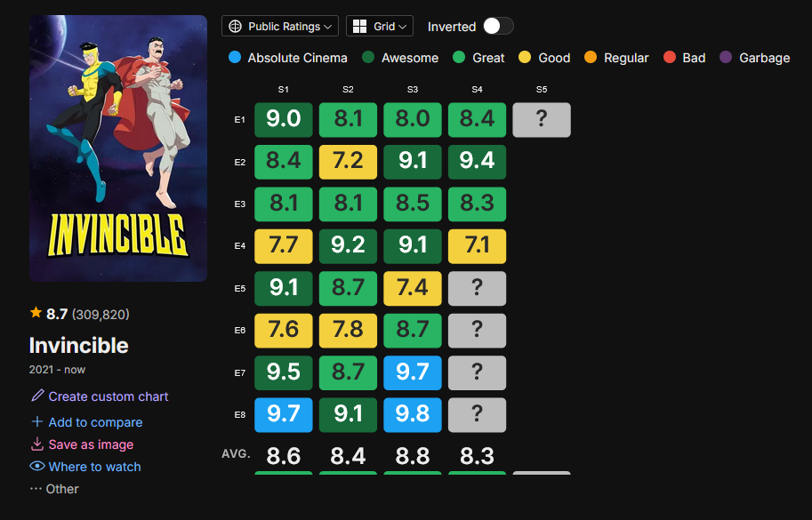Click the Create custom chart link
Viewport: 812px width, 520px height.
point(106,396)
